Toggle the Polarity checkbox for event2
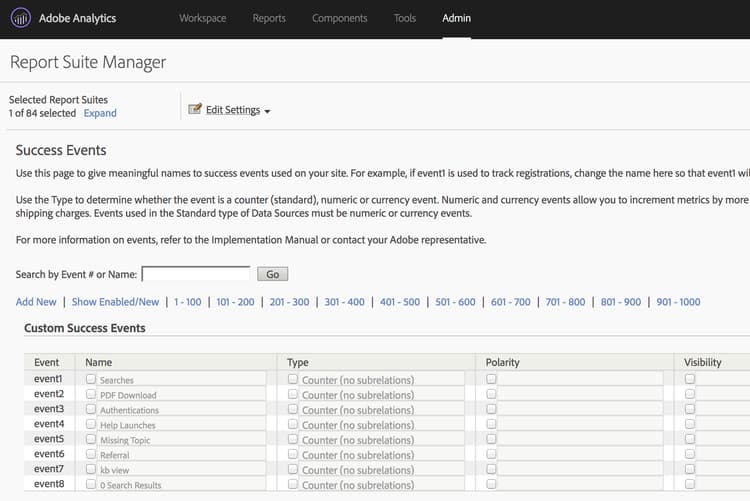 491,394
